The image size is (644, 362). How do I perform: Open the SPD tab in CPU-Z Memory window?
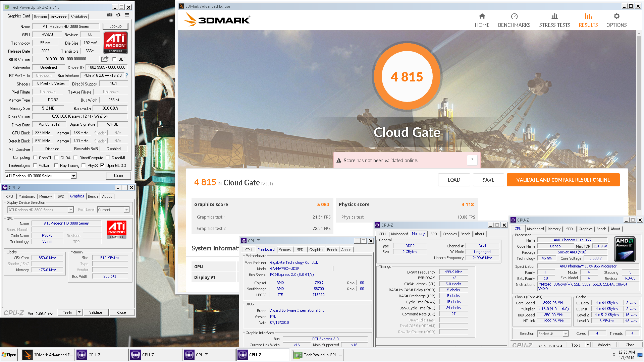pyautogui.click(x=433, y=234)
